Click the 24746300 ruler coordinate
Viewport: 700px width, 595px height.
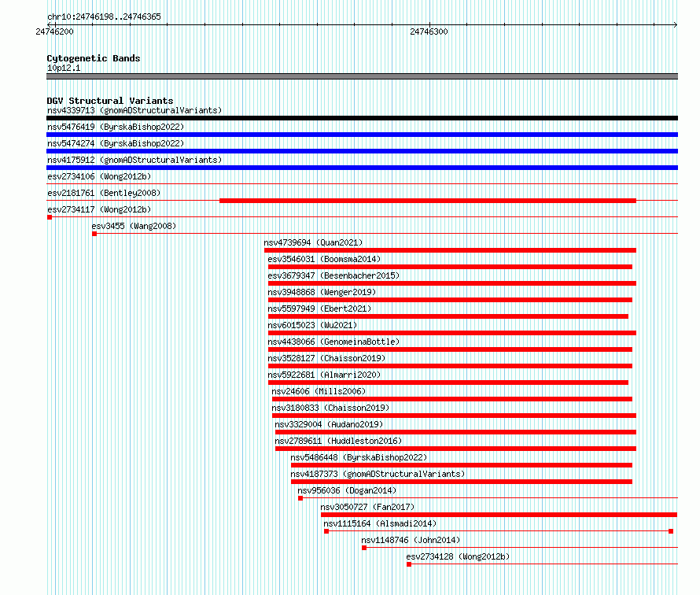pos(429,31)
